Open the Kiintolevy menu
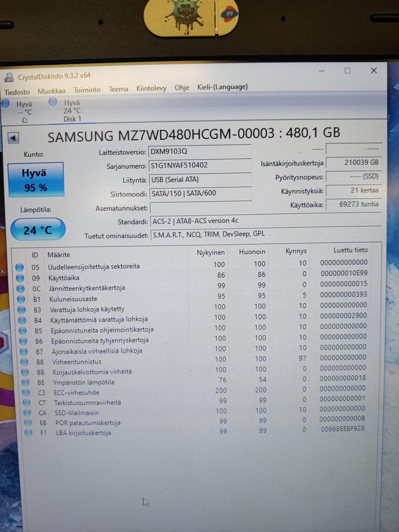This screenshot has height=532, width=399. pos(151,88)
